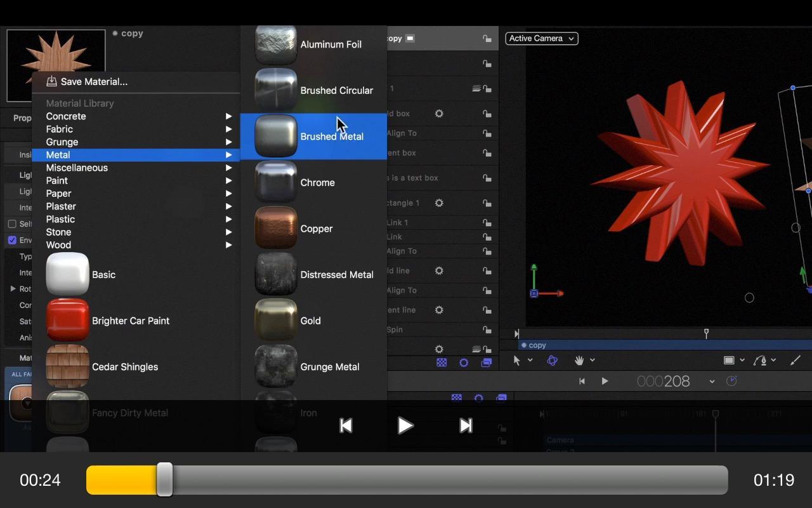The width and height of the screenshot is (812, 508).
Task: Choose the Copper material swatch
Action: [x=276, y=229]
